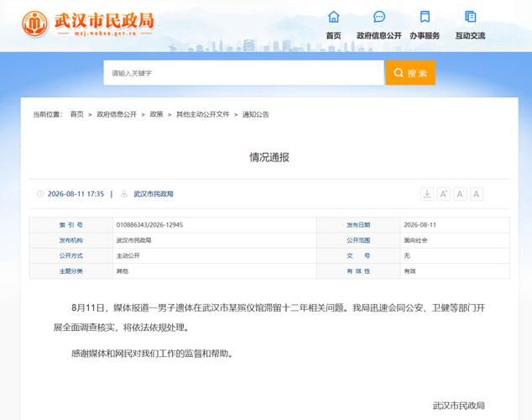Select the 互动交流 navigation label
Screen dimensions: 532x420
470,35
